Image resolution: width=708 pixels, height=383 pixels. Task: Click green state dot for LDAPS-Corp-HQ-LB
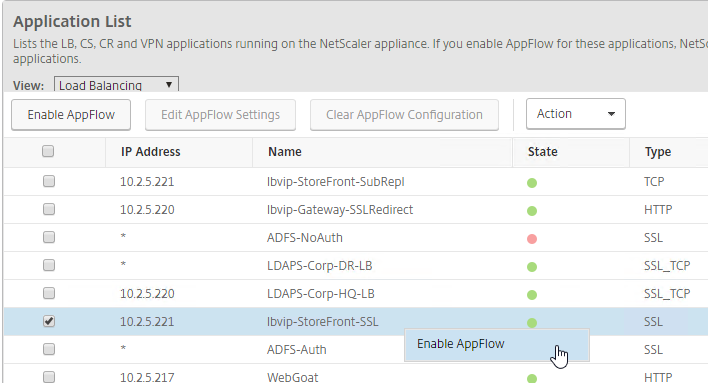(x=532, y=295)
